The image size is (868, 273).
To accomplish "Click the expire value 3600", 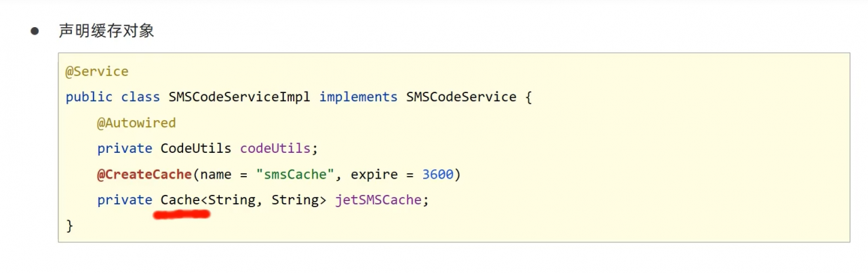I will pyautogui.click(x=437, y=175).
